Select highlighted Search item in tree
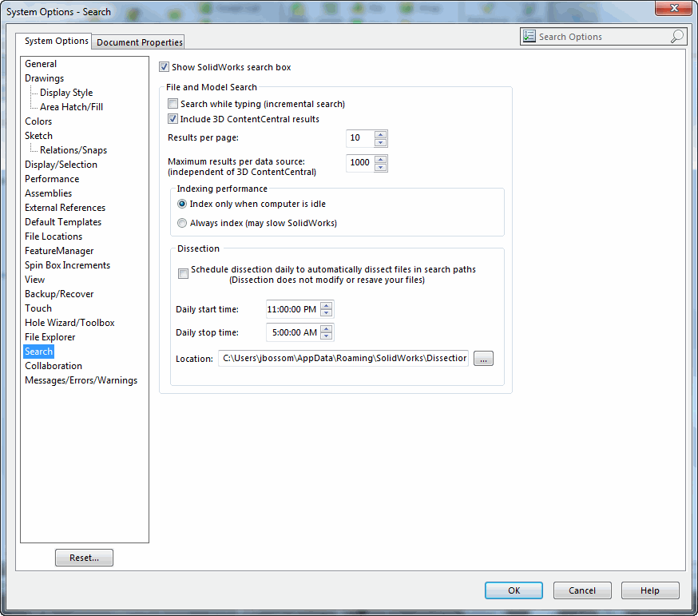The height and width of the screenshot is (616, 698). coord(38,352)
